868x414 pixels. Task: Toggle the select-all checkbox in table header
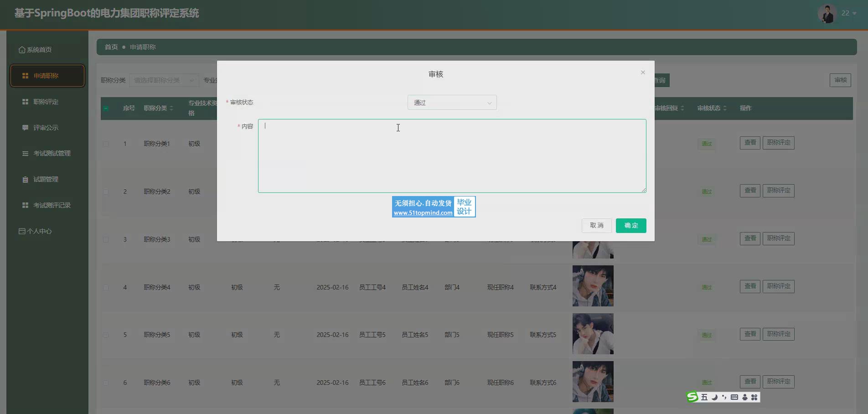(106, 109)
